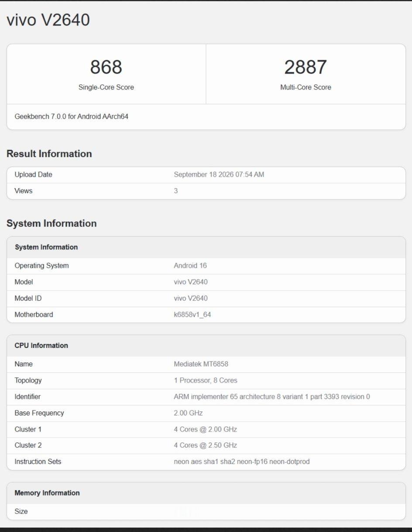Click the Single-Core Score label

point(106,87)
